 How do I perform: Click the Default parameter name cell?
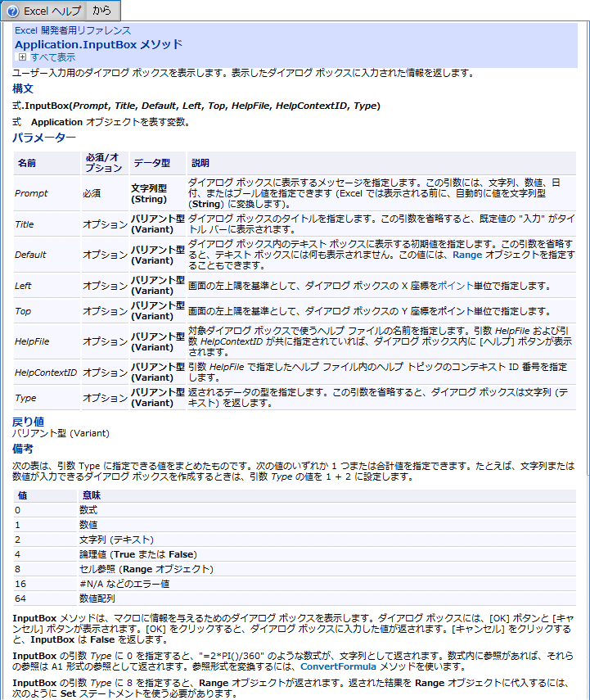47,255
